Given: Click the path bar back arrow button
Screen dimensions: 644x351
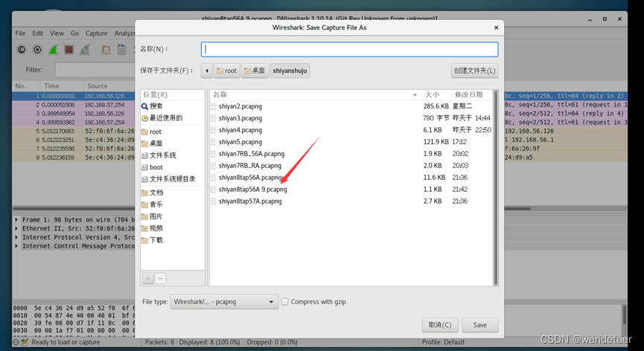Looking at the screenshot, I should tap(206, 71).
